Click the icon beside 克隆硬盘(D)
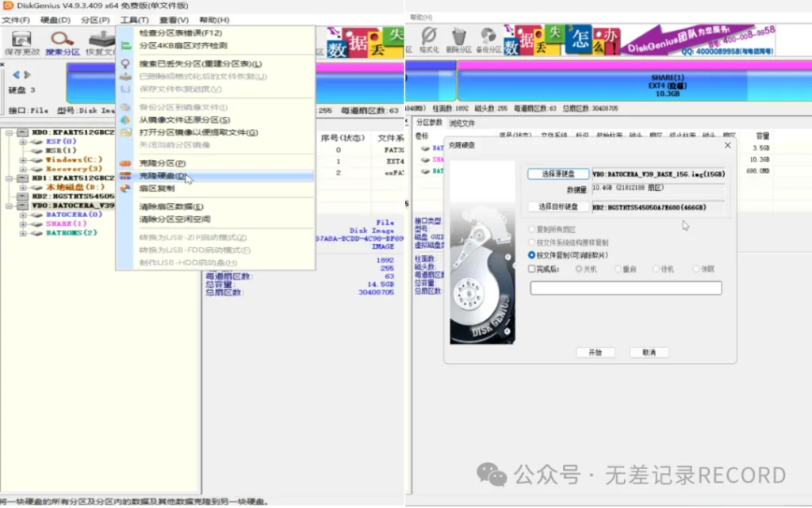The width and height of the screenshot is (812, 508). coord(126,176)
